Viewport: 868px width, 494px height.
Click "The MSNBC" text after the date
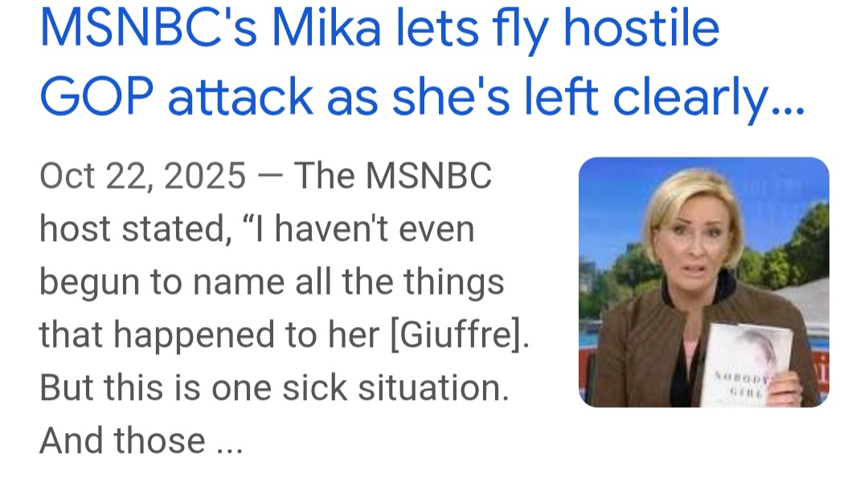pyautogui.click(x=392, y=177)
